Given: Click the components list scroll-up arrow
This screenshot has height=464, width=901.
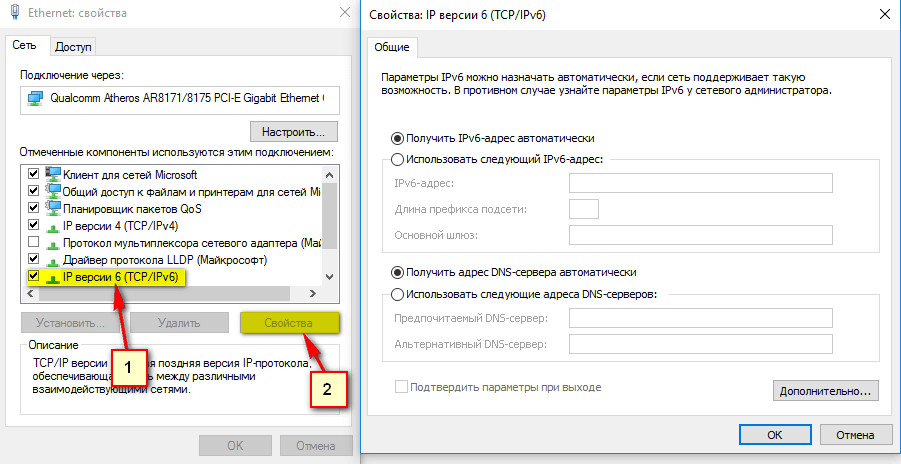Looking at the screenshot, I should [329, 175].
